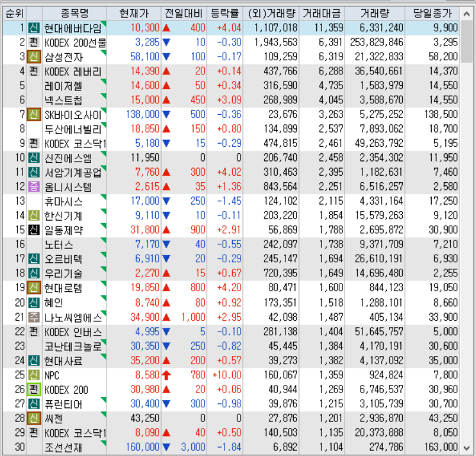Sort by the 거래량 column header
This screenshot has width=476, height=456.
coord(375,13)
